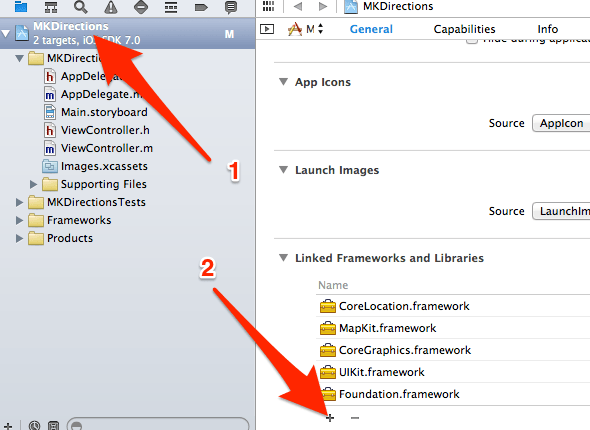Collapse the Launch Images section

(x=283, y=170)
